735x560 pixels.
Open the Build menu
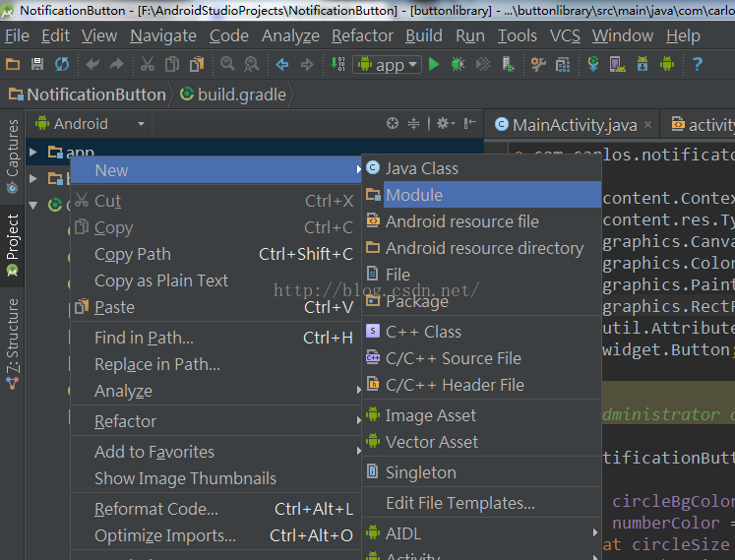(x=424, y=35)
